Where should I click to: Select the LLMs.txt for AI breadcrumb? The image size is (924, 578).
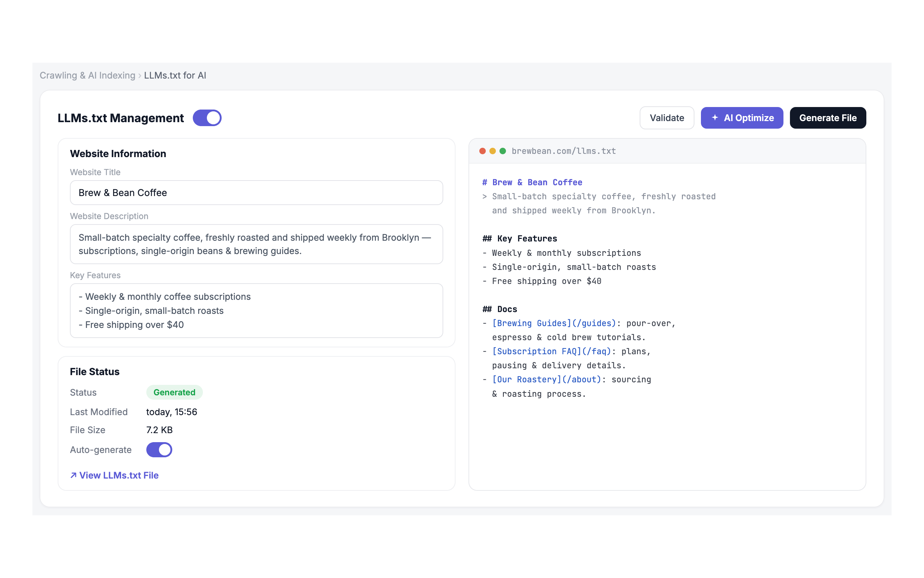click(x=175, y=75)
